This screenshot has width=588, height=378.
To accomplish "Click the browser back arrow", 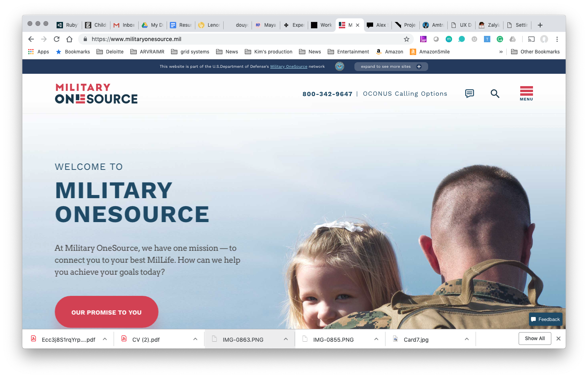I will click(x=31, y=39).
